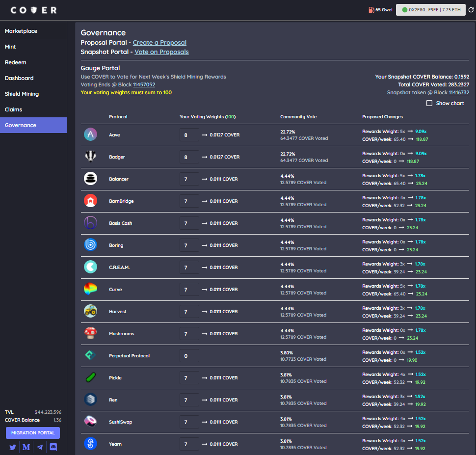Click the Basis Cash voting weight input
The height and width of the screenshot is (455, 476).
pos(189,223)
